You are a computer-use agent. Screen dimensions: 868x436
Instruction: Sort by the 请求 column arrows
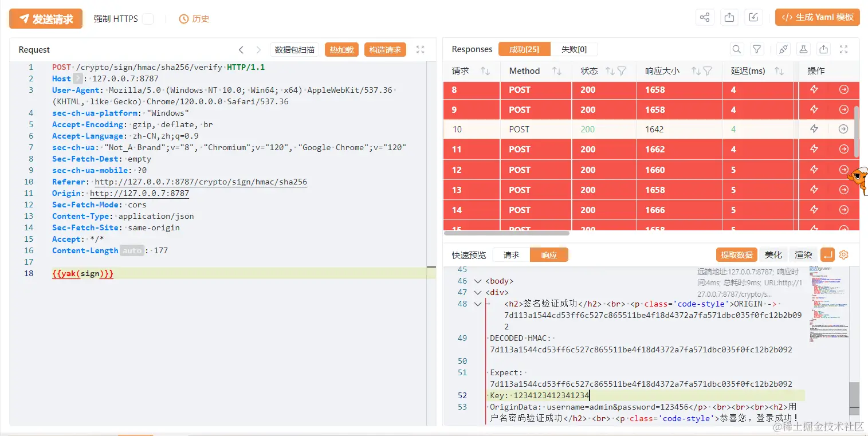[x=485, y=71]
